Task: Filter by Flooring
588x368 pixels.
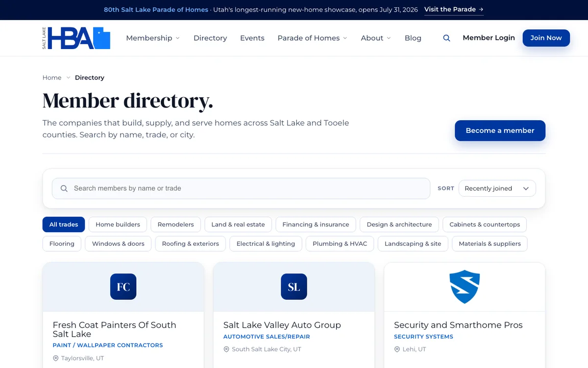Action: click(x=62, y=243)
